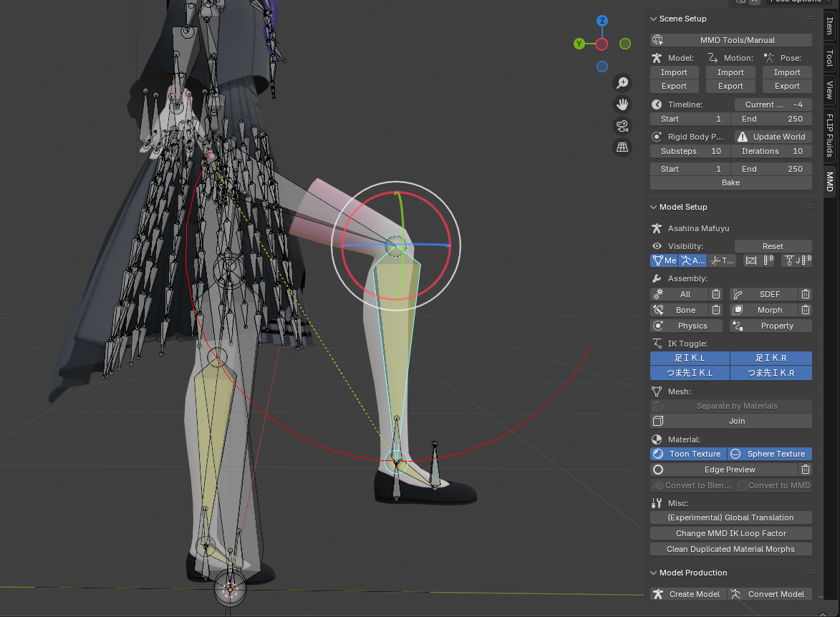The image size is (840, 617).
Task: Click Timeline Current frame field
Action: click(x=773, y=105)
